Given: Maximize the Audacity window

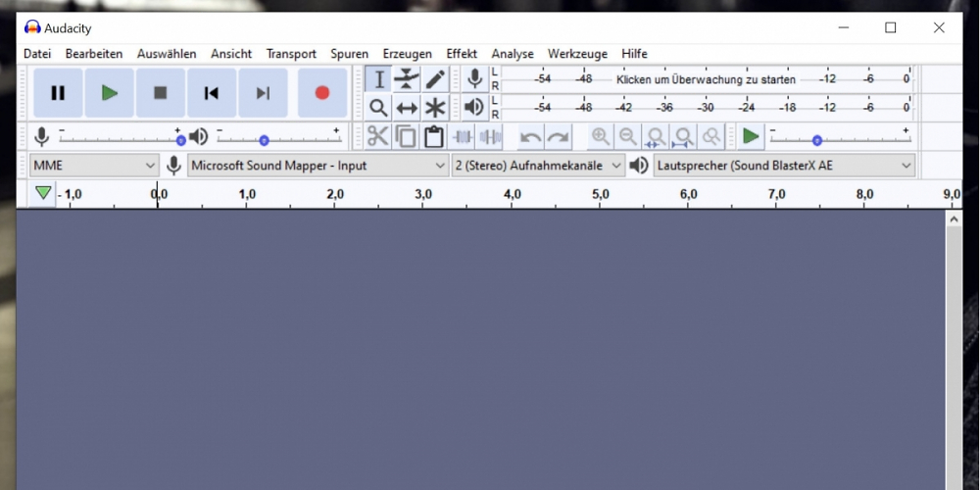Looking at the screenshot, I should click(891, 27).
